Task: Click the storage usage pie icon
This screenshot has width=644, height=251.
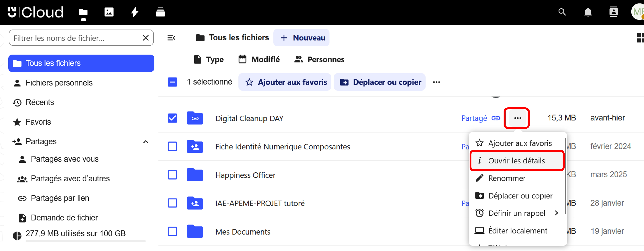Action: point(17,236)
